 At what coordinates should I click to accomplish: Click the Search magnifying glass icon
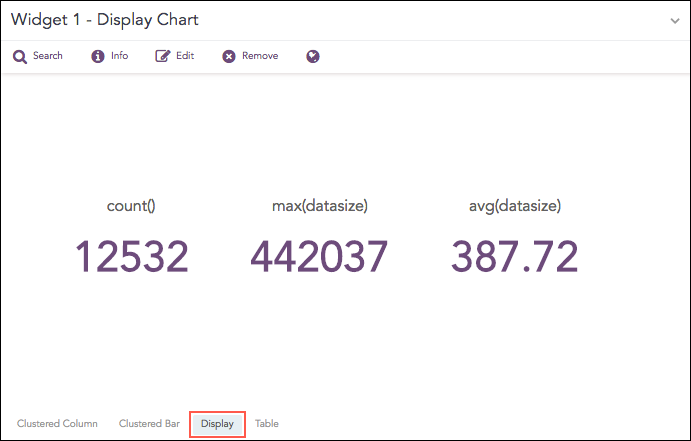click(x=19, y=57)
